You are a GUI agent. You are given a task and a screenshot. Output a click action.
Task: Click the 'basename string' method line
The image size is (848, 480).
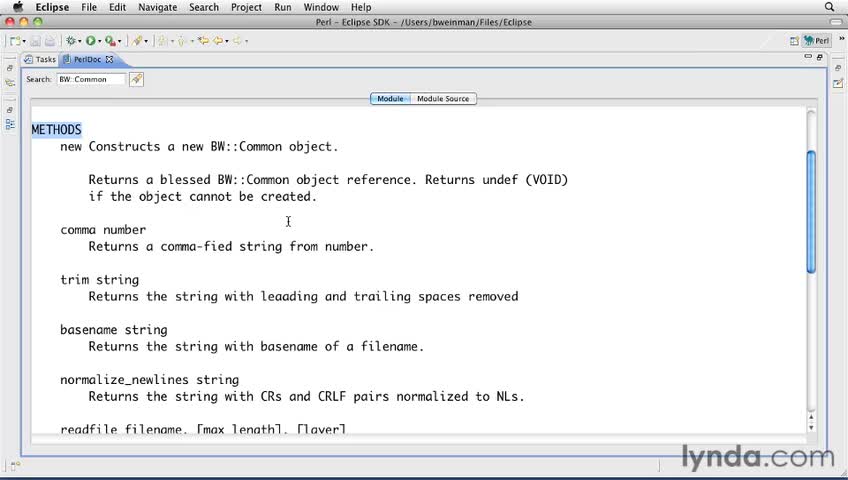click(114, 330)
